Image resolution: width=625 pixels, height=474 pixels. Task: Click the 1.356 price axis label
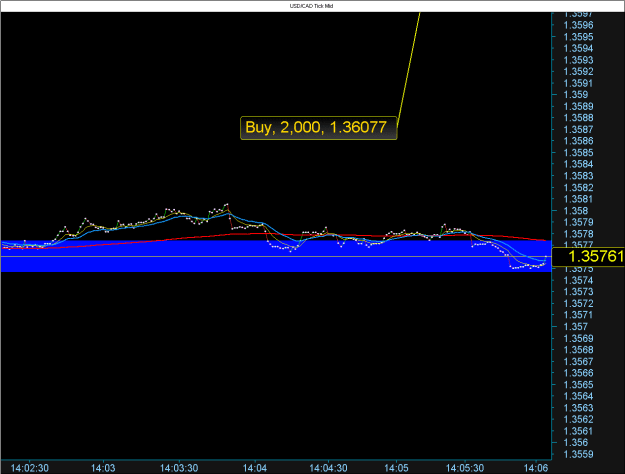tap(576, 443)
